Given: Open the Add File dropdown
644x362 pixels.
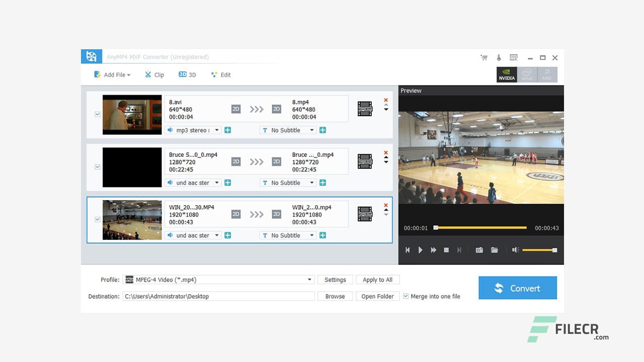Looking at the screenshot, I should click(x=111, y=74).
